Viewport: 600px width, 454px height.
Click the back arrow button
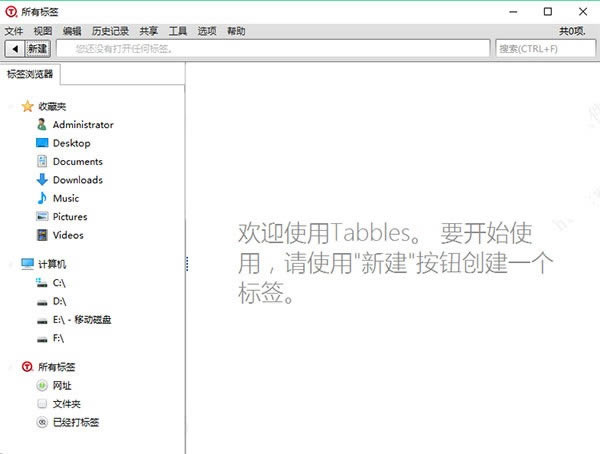pos(15,48)
